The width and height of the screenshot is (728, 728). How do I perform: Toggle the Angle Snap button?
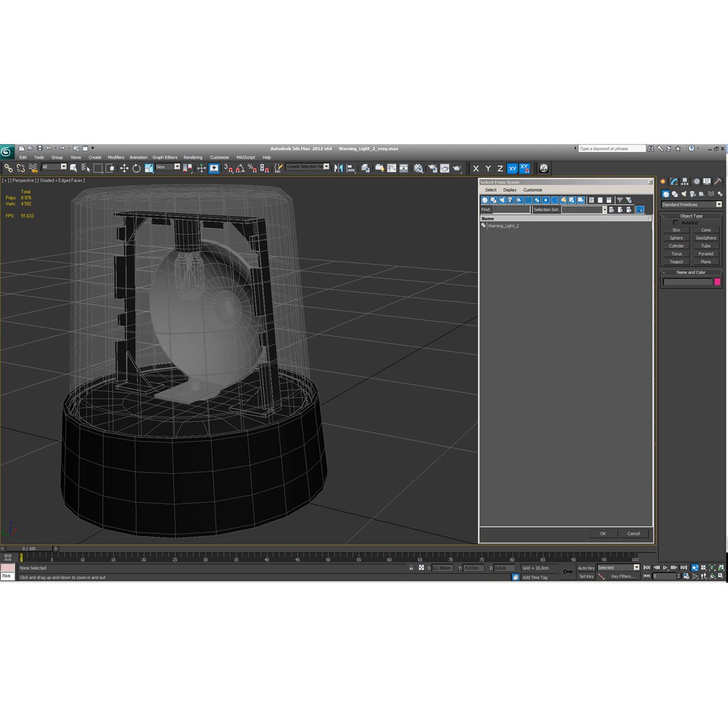tap(239, 168)
